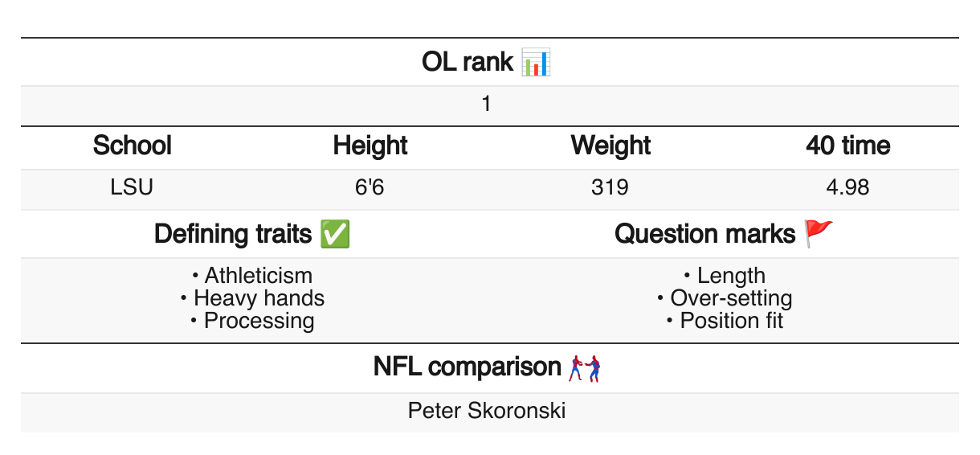Click the 4.98 forty time value
The width and height of the screenshot is (980, 455).
847,188
